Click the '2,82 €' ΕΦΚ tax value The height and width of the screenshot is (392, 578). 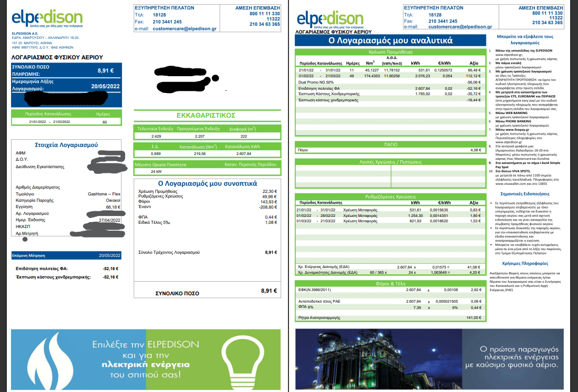tap(476, 290)
